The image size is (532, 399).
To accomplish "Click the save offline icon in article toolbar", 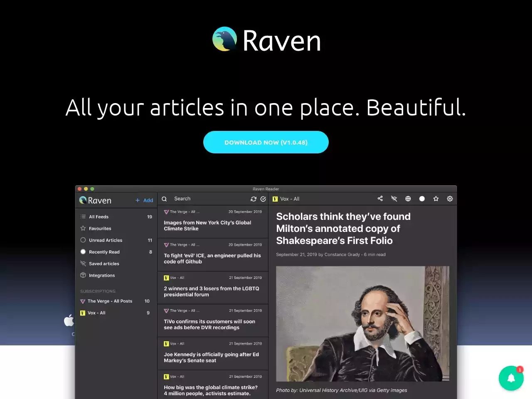I will (x=394, y=199).
